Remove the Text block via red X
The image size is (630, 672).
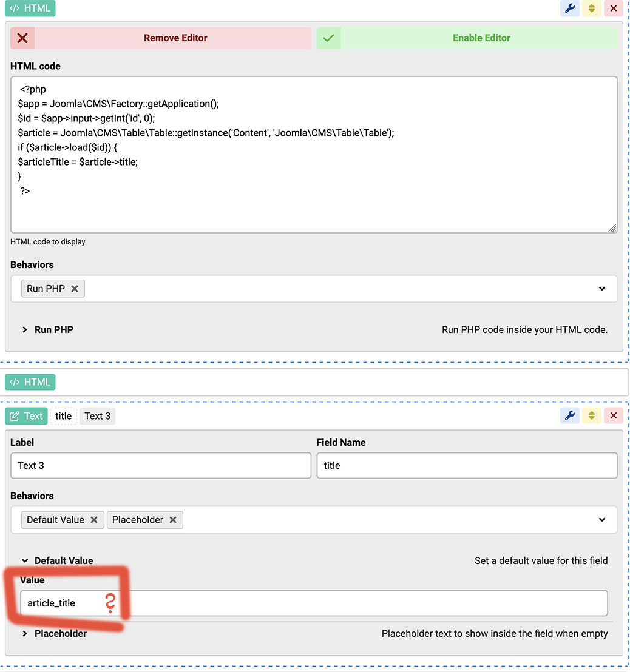(x=613, y=415)
